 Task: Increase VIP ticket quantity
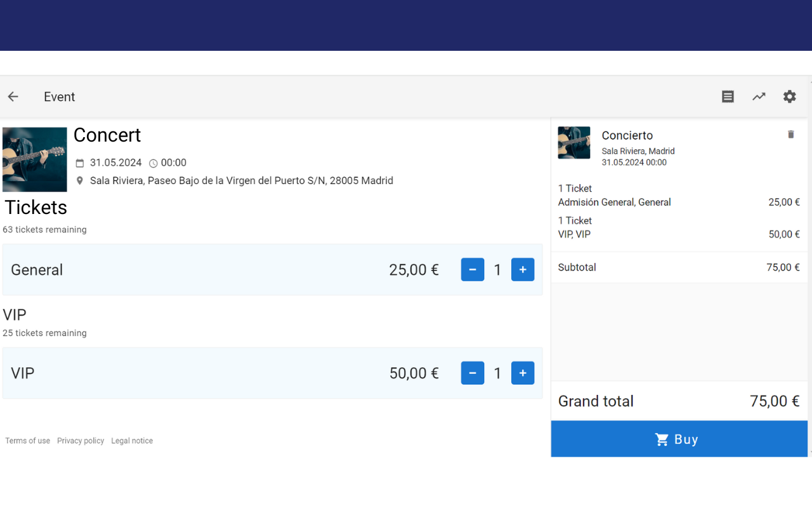522,373
